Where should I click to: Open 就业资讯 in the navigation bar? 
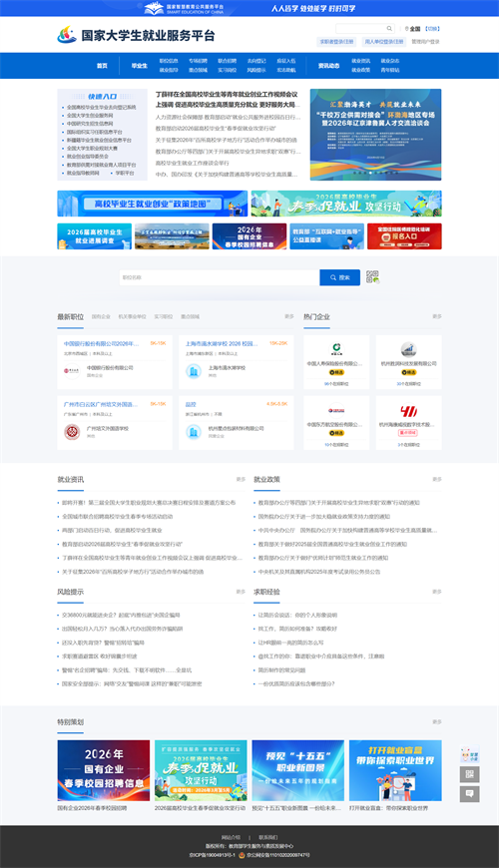point(360,61)
